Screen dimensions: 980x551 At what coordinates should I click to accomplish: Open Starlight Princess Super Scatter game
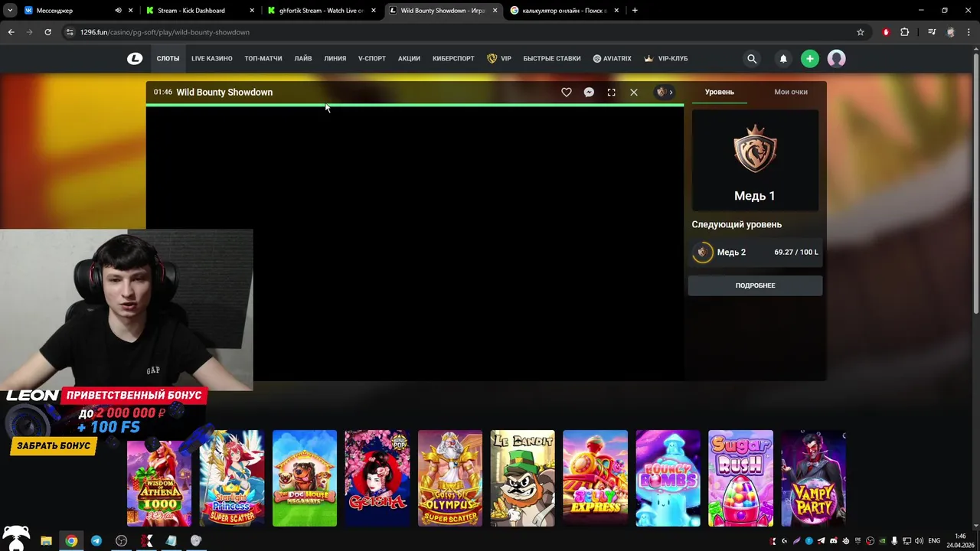pyautogui.click(x=232, y=478)
